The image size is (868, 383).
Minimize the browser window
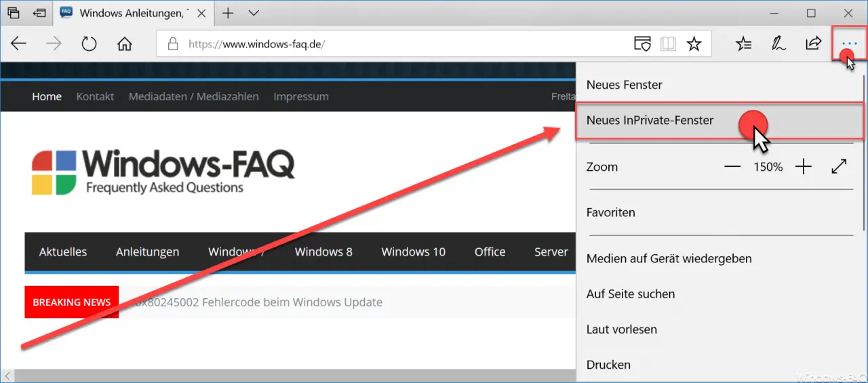[774, 13]
